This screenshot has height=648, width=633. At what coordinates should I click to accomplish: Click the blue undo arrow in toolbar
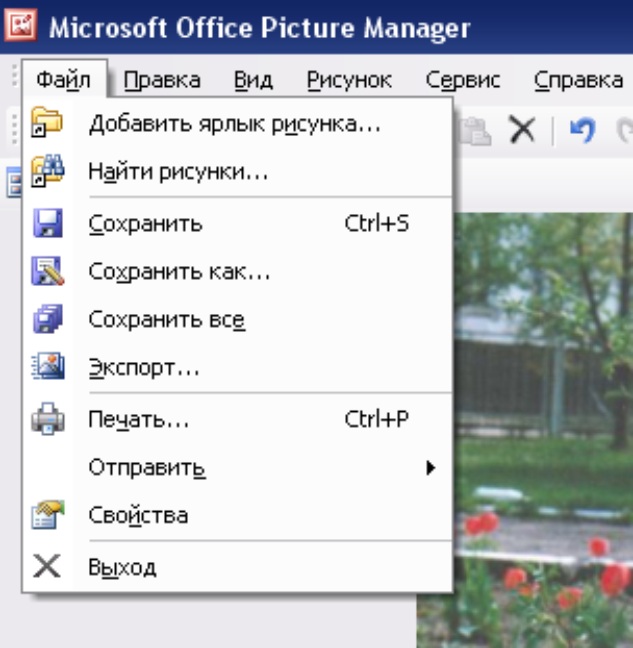point(583,129)
